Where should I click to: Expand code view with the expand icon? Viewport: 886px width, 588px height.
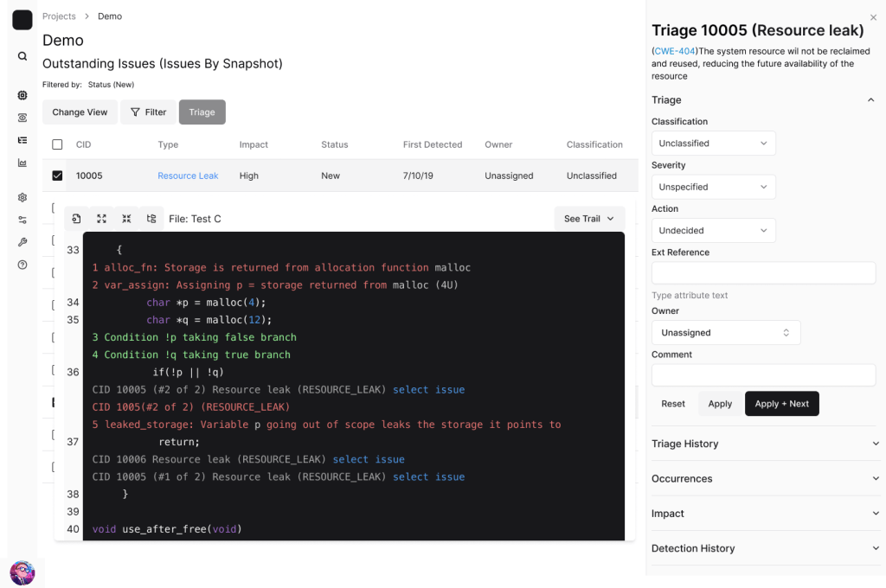[x=101, y=219]
